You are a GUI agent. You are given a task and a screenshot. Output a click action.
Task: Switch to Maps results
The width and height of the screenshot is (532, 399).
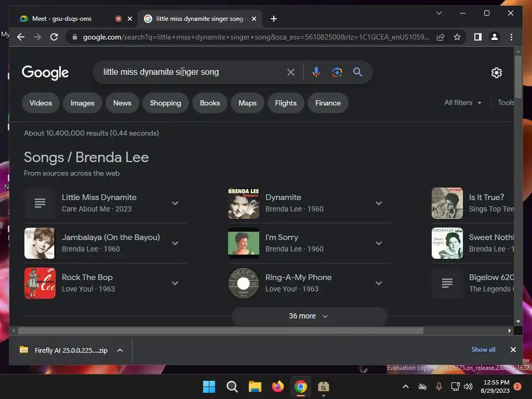247,103
